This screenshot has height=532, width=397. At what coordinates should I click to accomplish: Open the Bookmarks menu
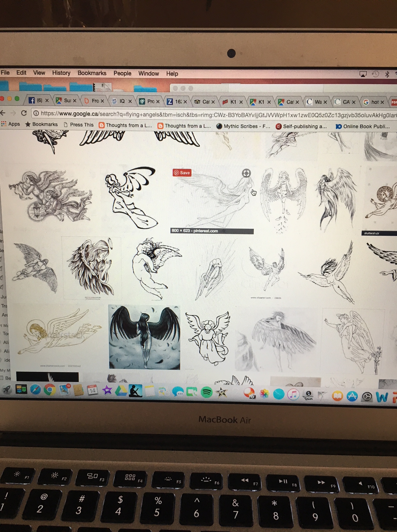[x=92, y=73]
